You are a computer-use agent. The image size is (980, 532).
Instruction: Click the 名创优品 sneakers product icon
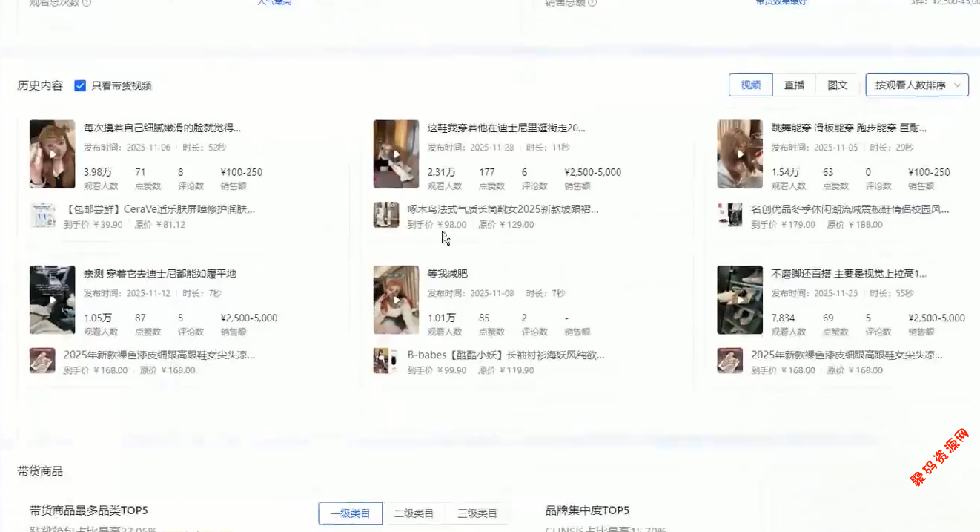pos(730,215)
